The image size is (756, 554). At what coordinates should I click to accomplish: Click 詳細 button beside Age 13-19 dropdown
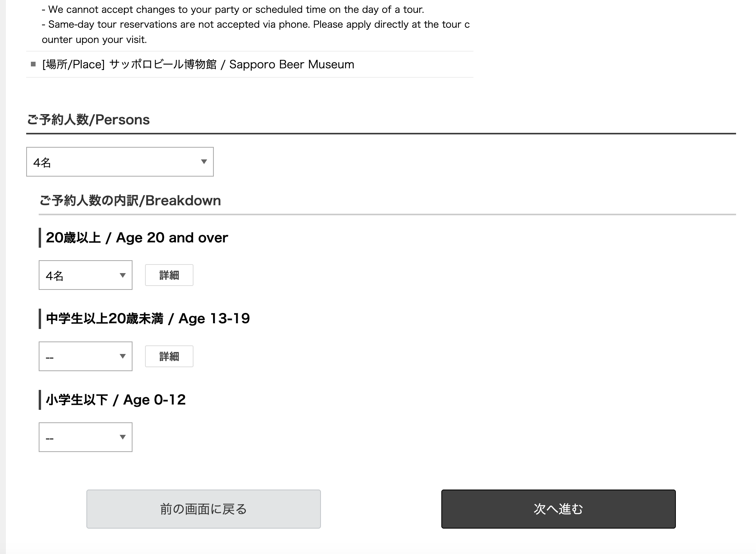169,356
